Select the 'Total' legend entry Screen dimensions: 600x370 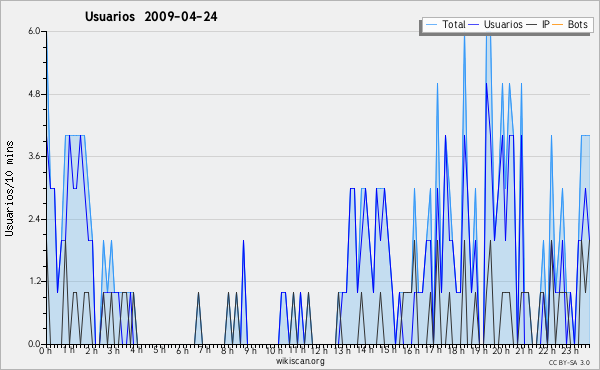[454, 24]
